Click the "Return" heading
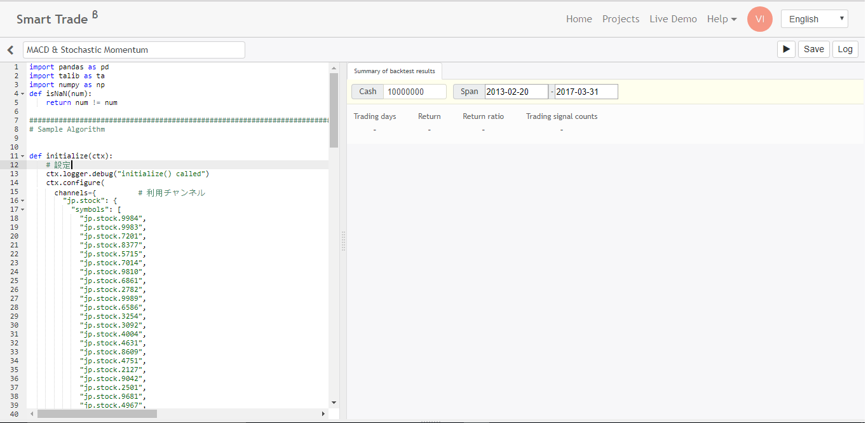The height and width of the screenshot is (423, 868). pos(430,116)
